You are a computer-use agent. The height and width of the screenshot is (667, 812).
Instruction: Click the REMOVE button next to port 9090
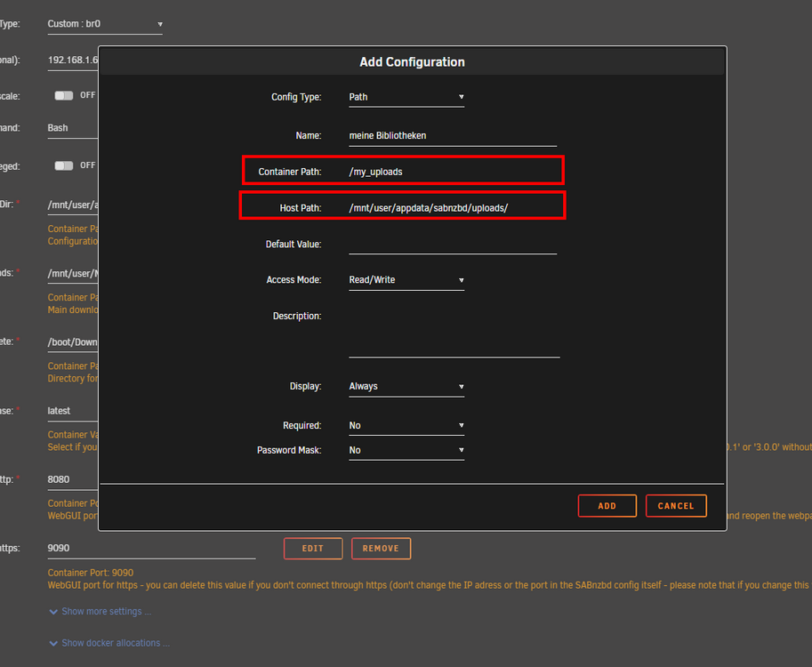pos(381,549)
